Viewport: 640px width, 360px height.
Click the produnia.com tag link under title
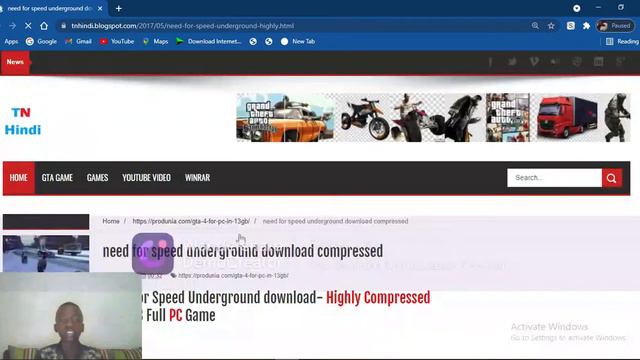click(x=233, y=276)
